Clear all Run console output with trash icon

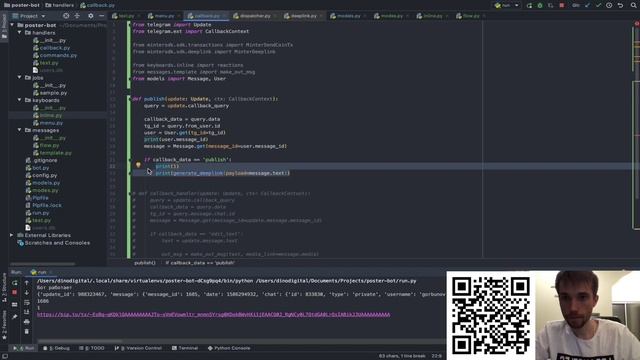[x=27, y=331]
